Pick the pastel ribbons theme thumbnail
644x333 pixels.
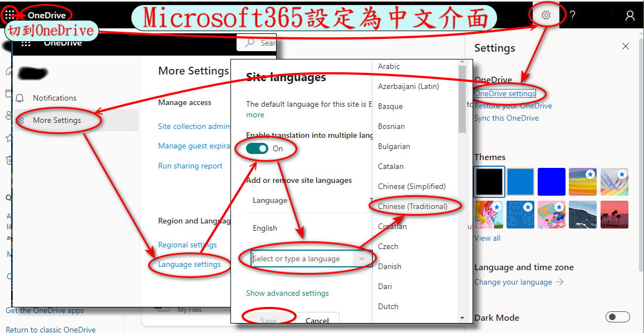pyautogui.click(x=614, y=182)
